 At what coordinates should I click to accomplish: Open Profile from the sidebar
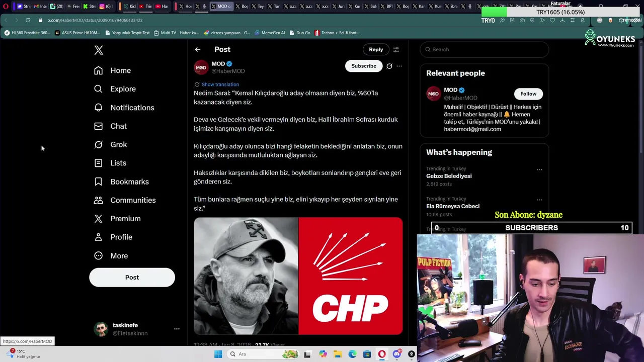tap(113, 237)
